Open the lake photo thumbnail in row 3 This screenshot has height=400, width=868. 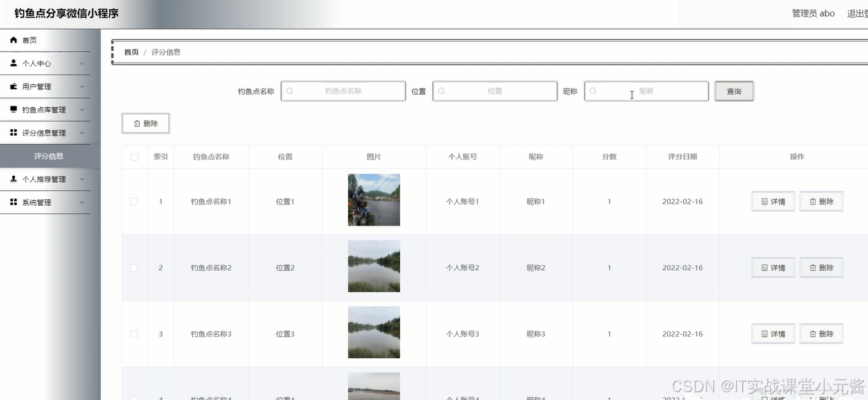(x=374, y=332)
